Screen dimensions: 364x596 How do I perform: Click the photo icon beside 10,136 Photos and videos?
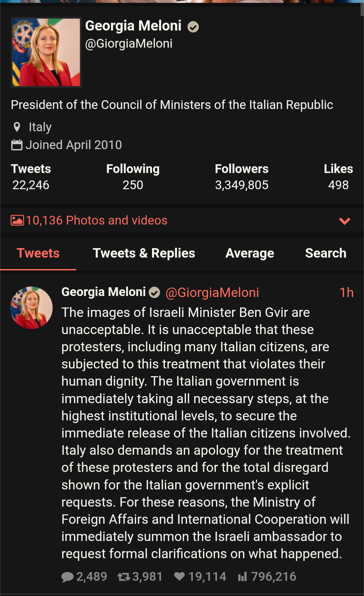17,220
